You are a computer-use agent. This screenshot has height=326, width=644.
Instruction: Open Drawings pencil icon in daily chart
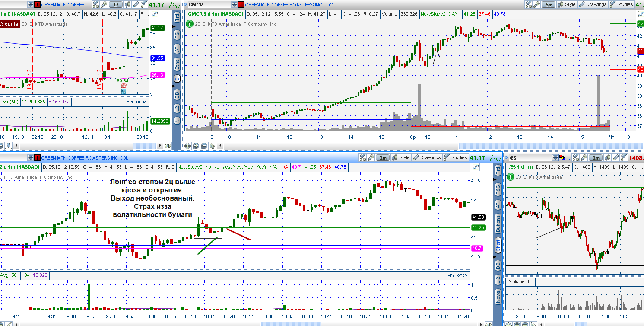tap(136, 5)
